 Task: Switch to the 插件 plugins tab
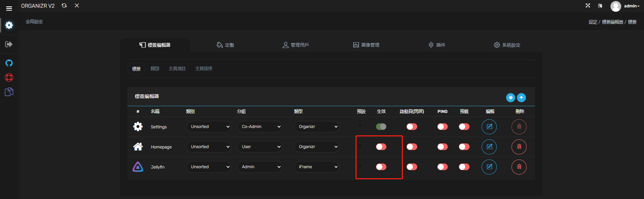point(437,45)
